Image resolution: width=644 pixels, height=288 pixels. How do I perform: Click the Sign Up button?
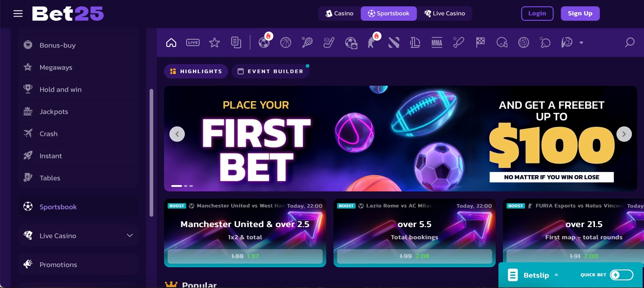point(580,14)
